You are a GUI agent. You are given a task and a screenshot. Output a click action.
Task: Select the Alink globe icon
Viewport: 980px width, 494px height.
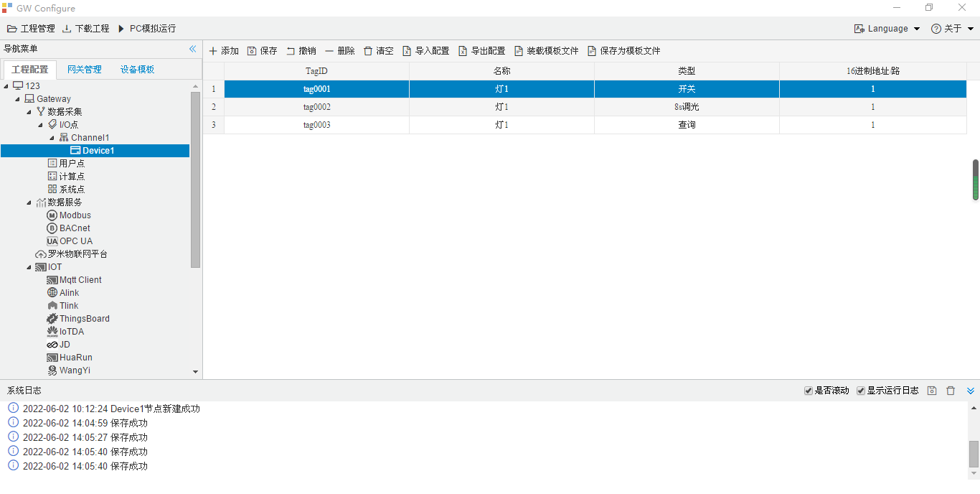click(52, 293)
